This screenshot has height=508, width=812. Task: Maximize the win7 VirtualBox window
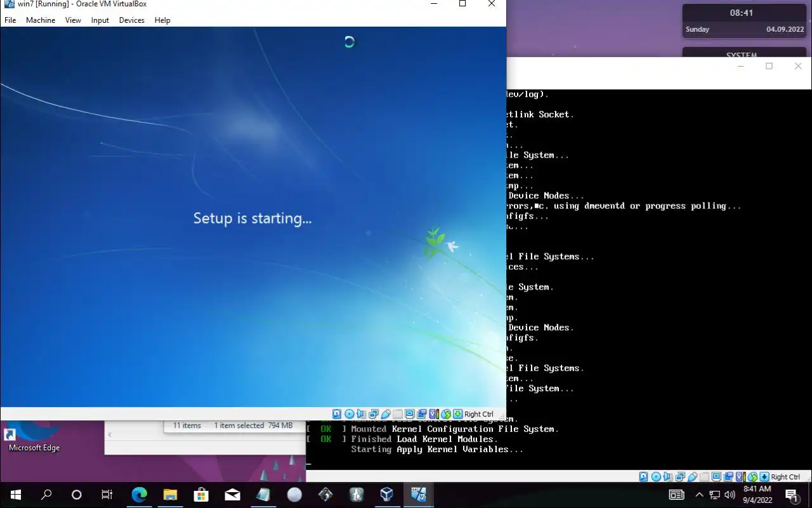click(462, 4)
